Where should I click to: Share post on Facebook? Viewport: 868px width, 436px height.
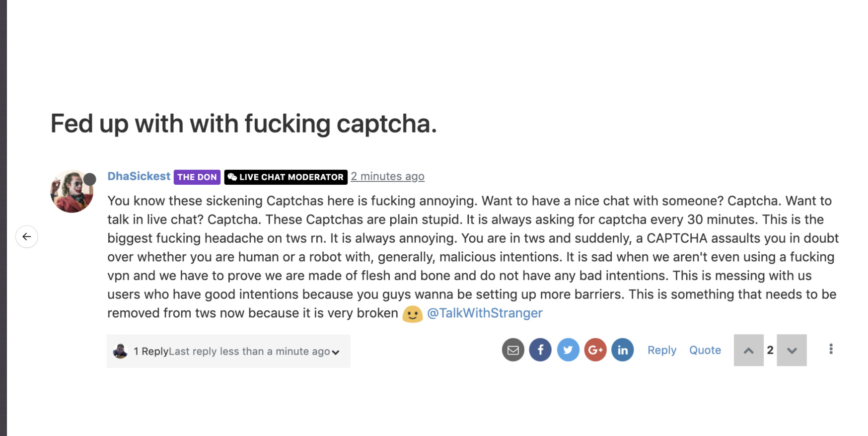(540, 350)
